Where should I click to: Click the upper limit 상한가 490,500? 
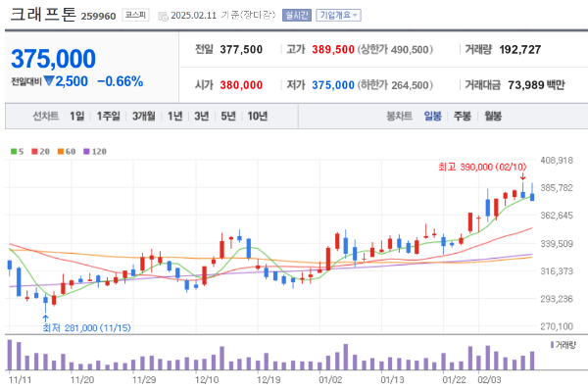point(395,50)
